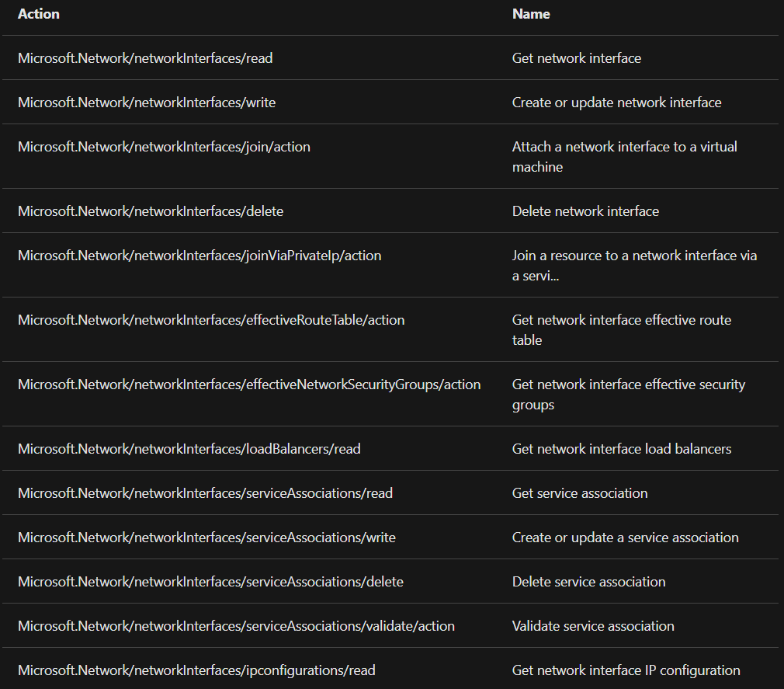Click 'Get network interface IP configuration' name
Screen dimensions: 784x689
tap(626, 670)
